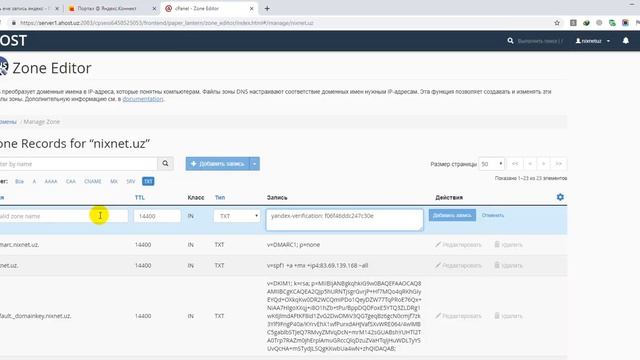
Task: Click the filter by name input
Action: (78, 164)
